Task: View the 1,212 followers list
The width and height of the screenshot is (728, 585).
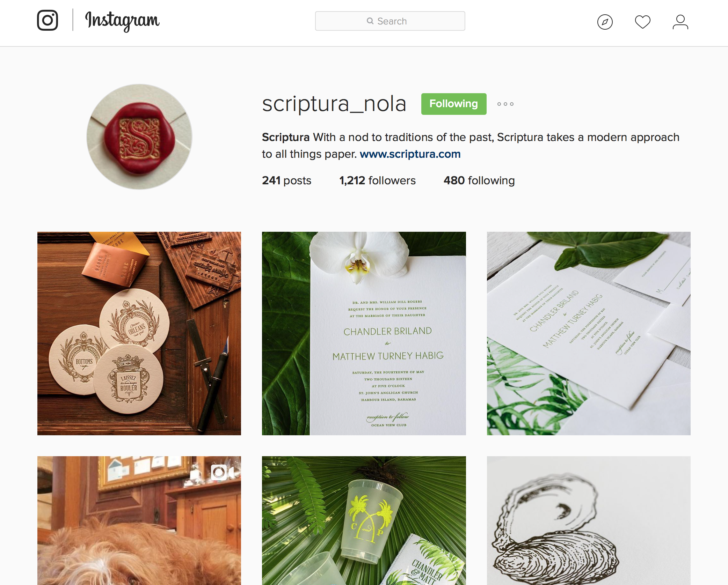Action: pos(377,180)
